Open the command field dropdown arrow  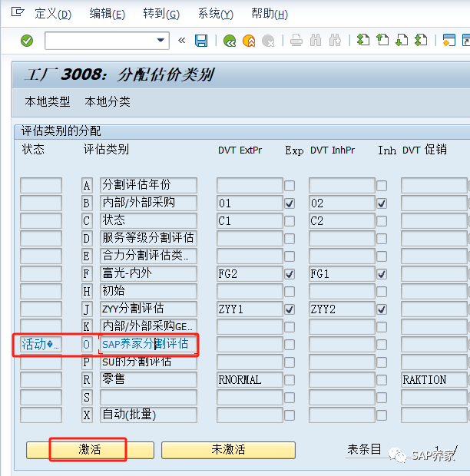[x=161, y=40]
